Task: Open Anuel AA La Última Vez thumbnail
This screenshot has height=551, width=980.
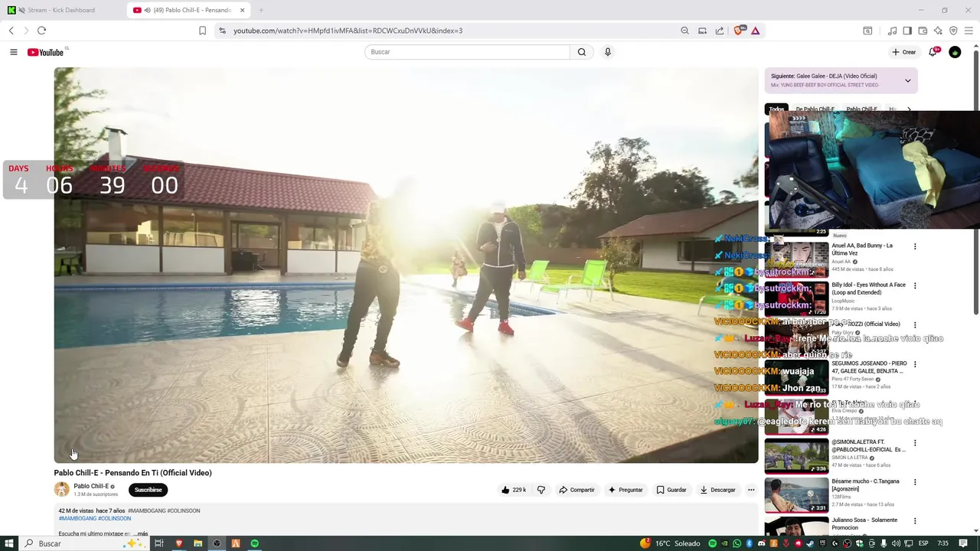Action: pyautogui.click(x=796, y=259)
